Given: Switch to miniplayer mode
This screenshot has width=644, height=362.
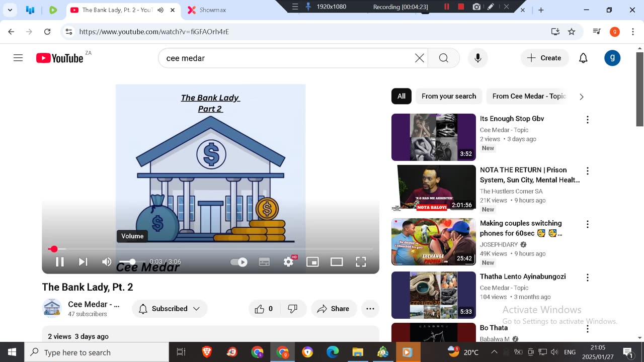Looking at the screenshot, I should [312, 261].
